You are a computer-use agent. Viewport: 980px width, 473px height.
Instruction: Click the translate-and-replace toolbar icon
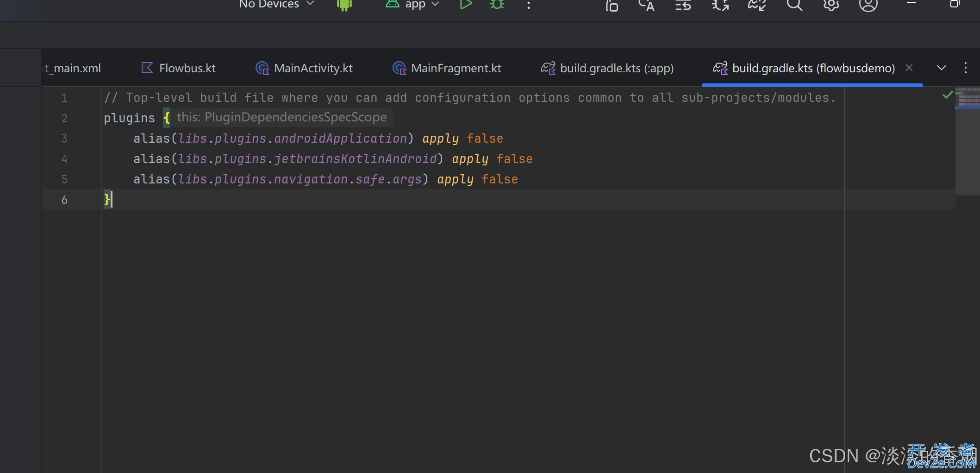coord(720,6)
